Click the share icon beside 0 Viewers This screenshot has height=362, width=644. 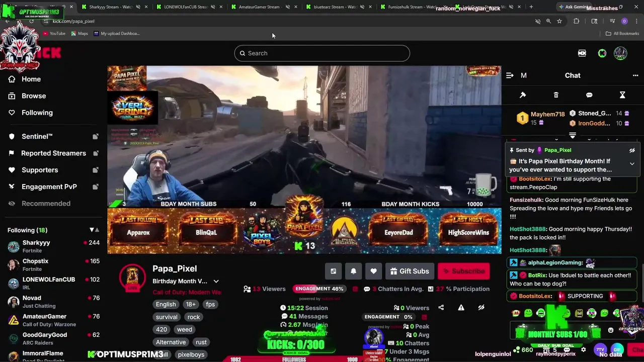441,308
